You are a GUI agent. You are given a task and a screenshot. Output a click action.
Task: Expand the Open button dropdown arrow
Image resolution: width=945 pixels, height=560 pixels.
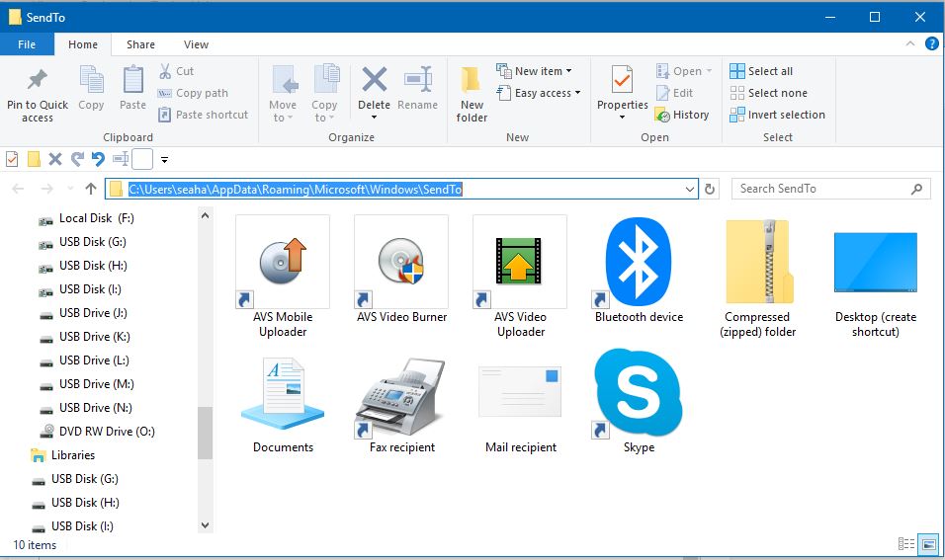tap(710, 71)
